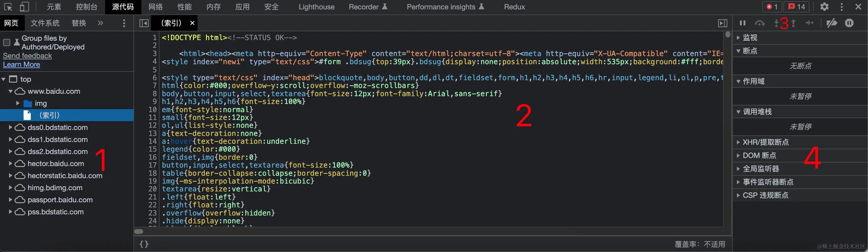Screen dimensions: 868x252
Task: Expand passport.baidu.com domain
Action: click(11, 200)
